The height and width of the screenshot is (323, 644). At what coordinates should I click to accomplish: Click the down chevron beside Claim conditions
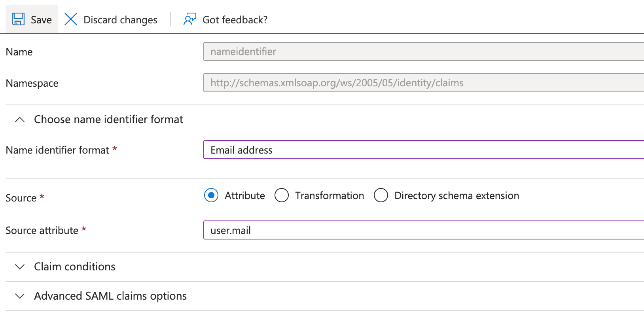pos(20,267)
